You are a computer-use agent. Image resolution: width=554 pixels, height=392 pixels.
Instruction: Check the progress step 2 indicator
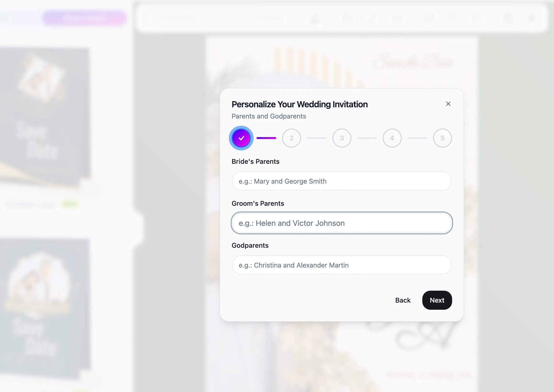(291, 137)
